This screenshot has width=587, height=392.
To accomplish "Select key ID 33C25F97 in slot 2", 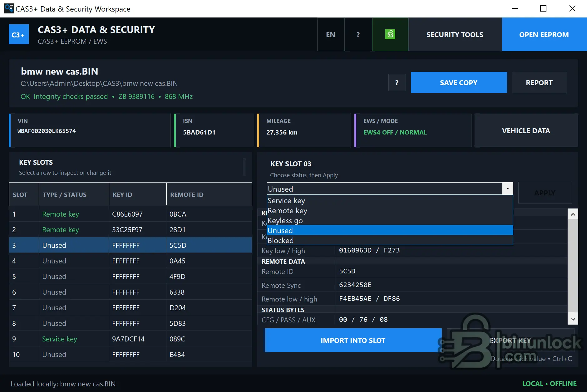I will 127,230.
